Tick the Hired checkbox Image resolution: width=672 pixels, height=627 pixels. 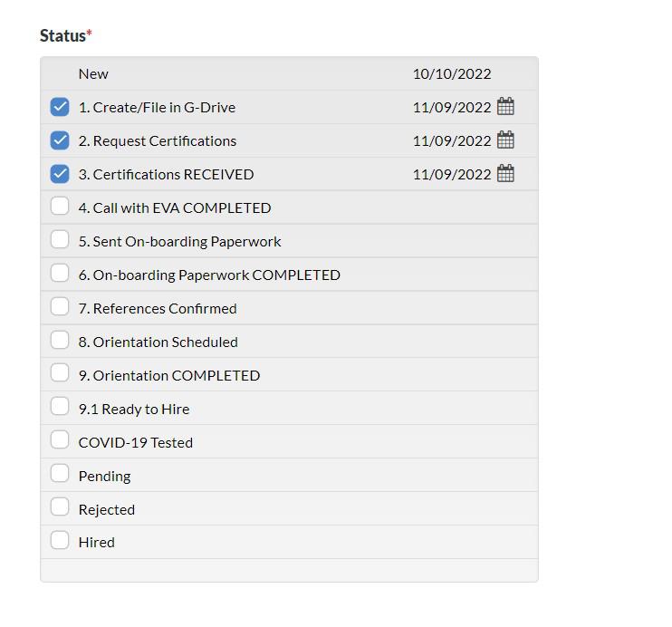[60, 541]
